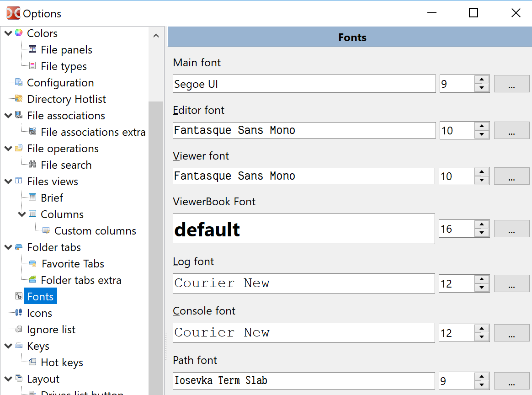This screenshot has width=532, height=395.
Task: Click the Hot keys icon
Action: coord(32,363)
